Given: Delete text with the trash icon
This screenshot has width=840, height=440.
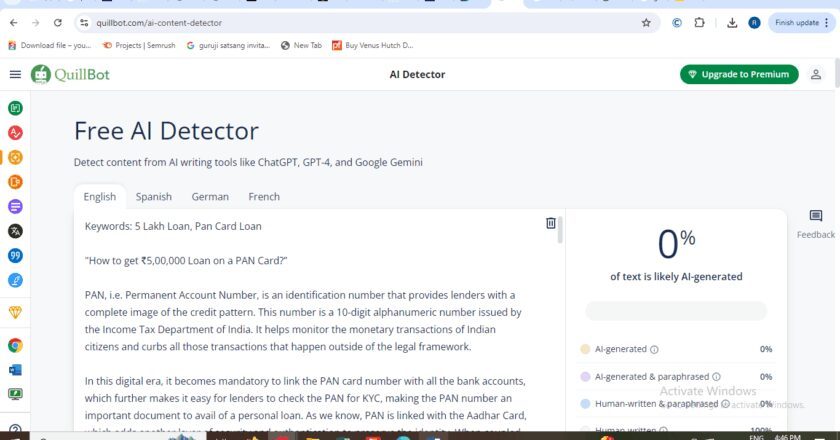Looking at the screenshot, I should (x=550, y=223).
